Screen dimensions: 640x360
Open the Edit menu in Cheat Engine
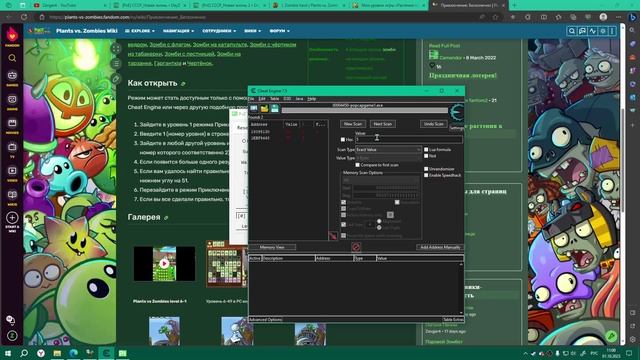262,99
